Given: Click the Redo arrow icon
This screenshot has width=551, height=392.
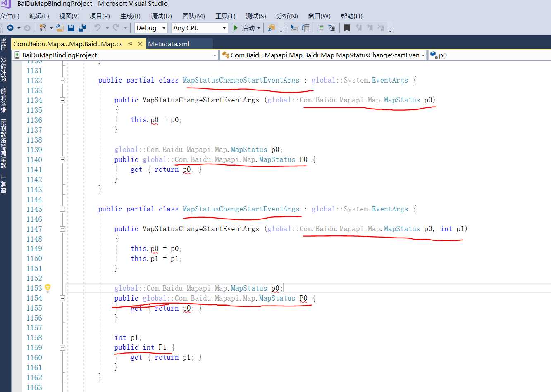Looking at the screenshot, I should [x=116, y=28].
